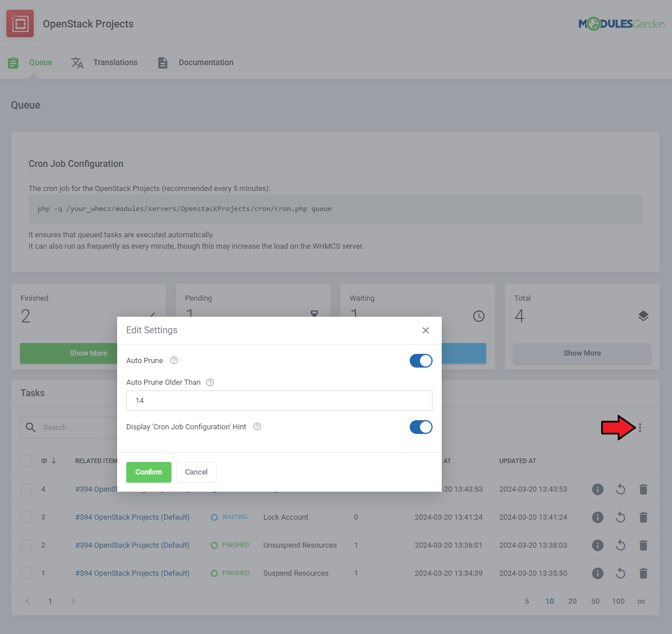Show help tooltip for Auto Prune
Screen dimensions: 672x634
tap(174, 361)
